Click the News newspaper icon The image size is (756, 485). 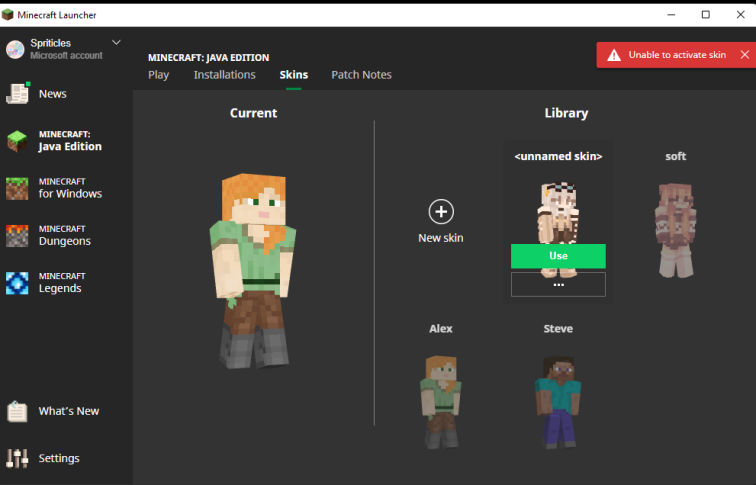[x=17, y=94]
